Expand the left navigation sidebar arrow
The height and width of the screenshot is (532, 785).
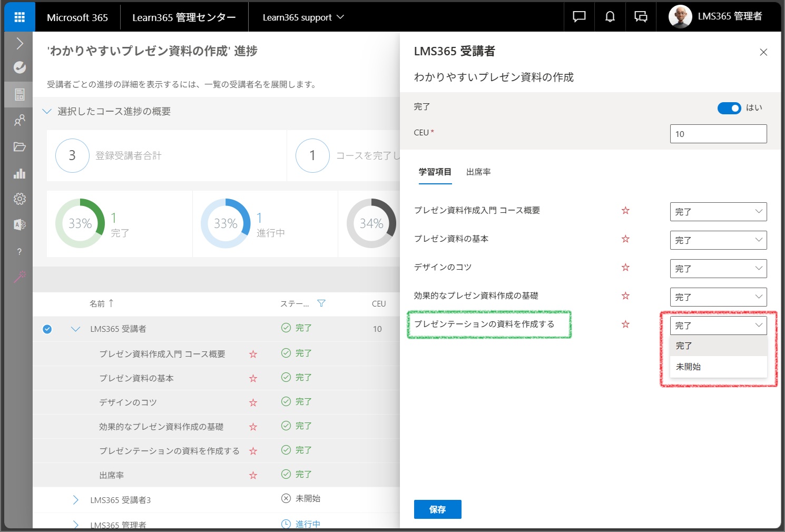pyautogui.click(x=19, y=43)
